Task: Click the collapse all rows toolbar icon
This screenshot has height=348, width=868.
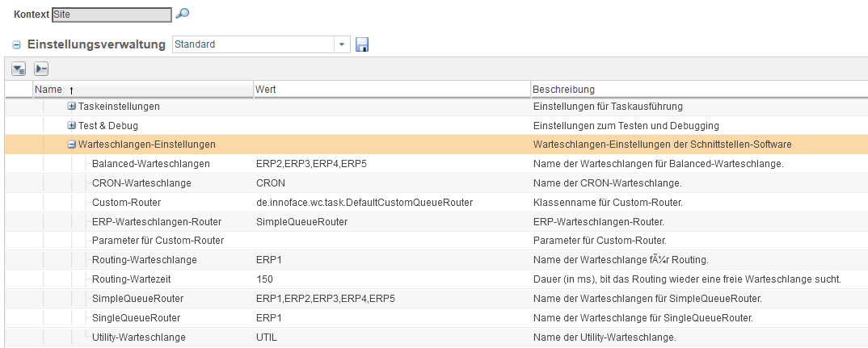Action: click(41, 69)
